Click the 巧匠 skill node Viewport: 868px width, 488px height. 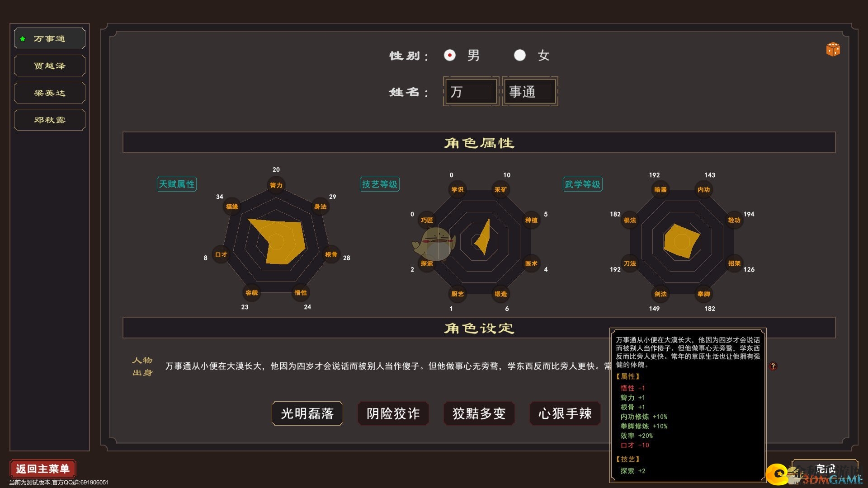427,220
